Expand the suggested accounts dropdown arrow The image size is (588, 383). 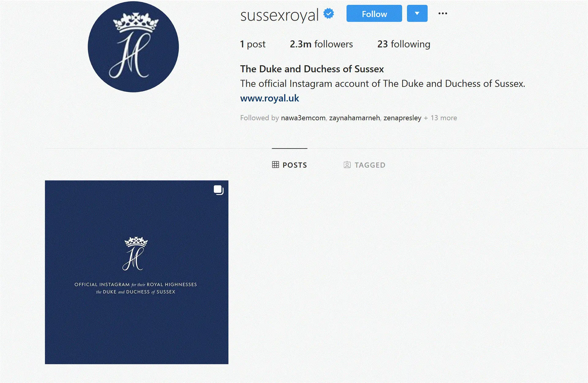pos(417,13)
